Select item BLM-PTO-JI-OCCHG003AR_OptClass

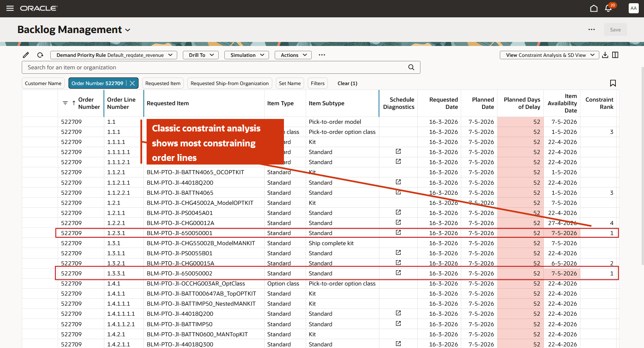196,283
